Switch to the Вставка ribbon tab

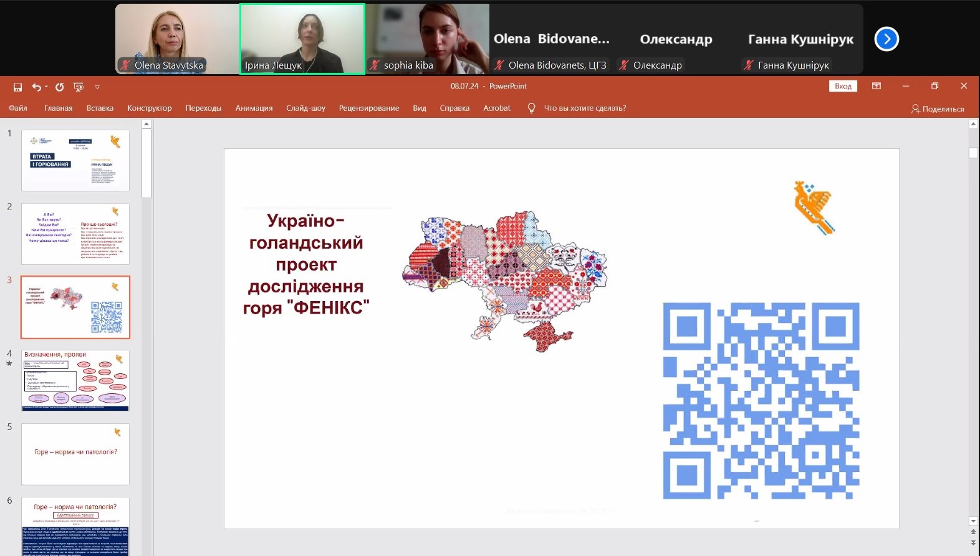click(100, 108)
